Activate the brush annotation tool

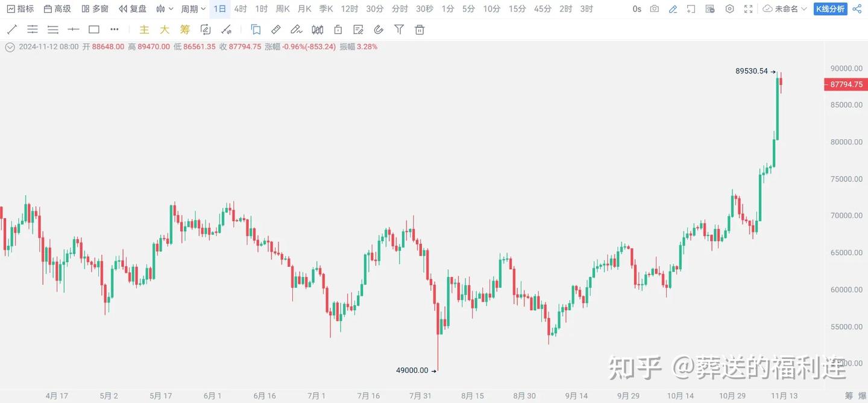295,28
